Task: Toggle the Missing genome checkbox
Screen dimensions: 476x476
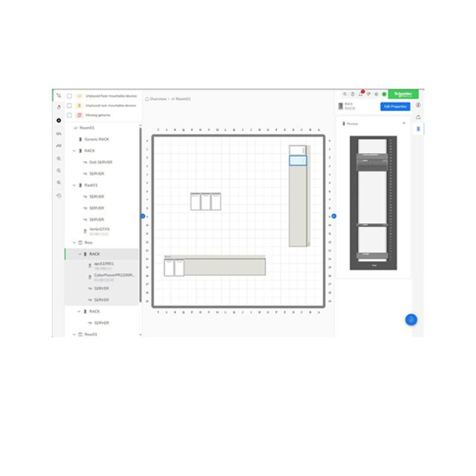Action: click(69, 115)
